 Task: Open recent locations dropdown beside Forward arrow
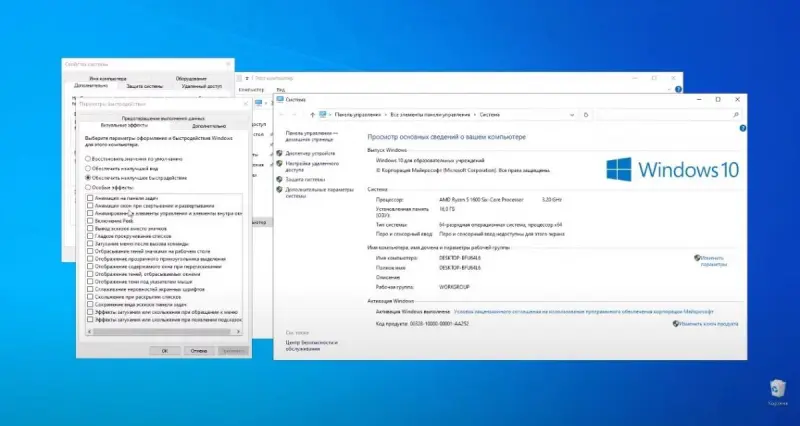click(x=304, y=115)
